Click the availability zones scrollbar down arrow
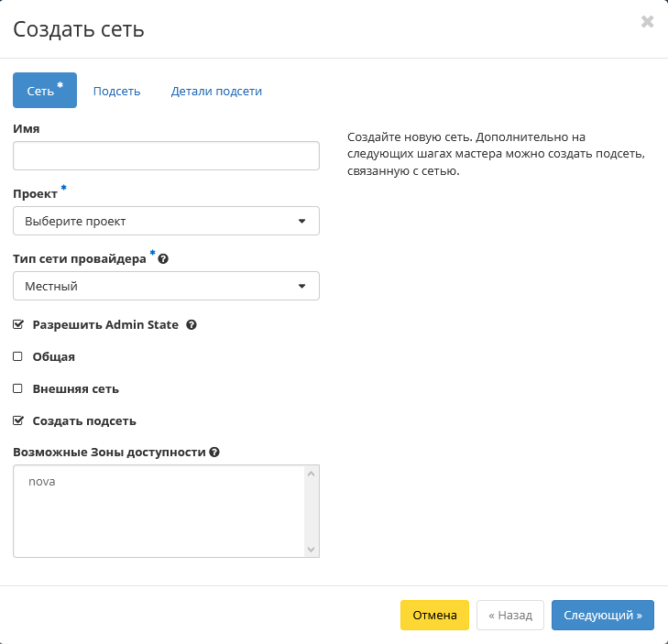The height and width of the screenshot is (644, 668). 312,549
